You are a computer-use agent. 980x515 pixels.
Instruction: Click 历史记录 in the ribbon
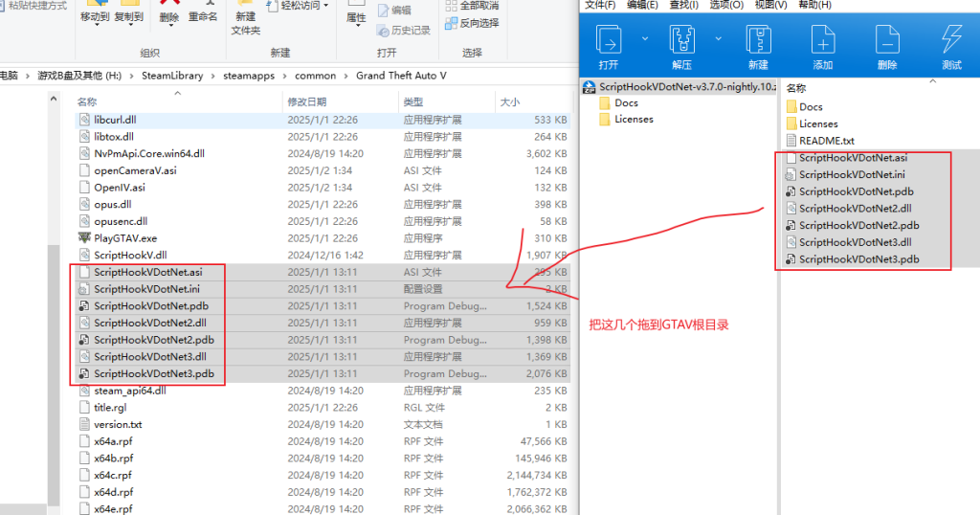pyautogui.click(x=404, y=30)
